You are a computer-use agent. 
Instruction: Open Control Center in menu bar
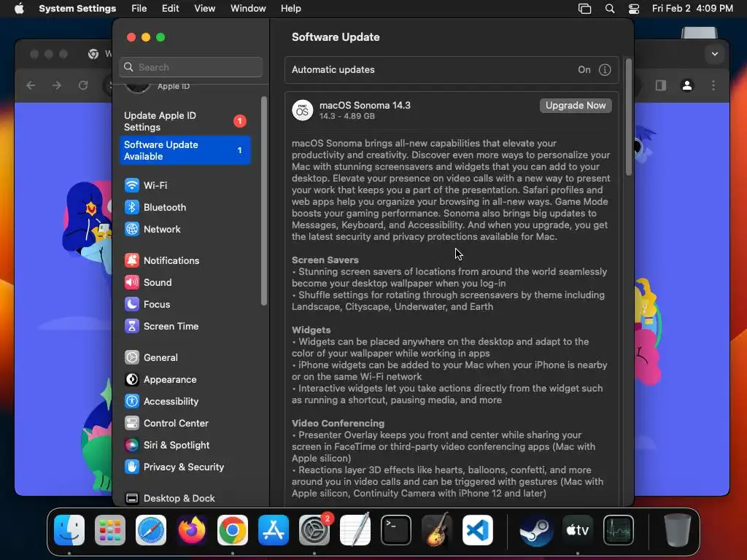coord(634,9)
